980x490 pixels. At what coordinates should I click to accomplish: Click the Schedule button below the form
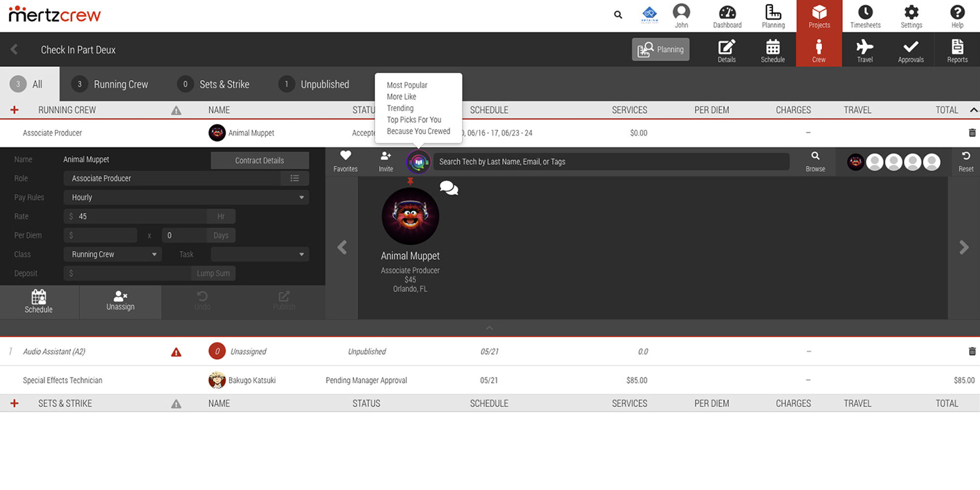coord(39,302)
